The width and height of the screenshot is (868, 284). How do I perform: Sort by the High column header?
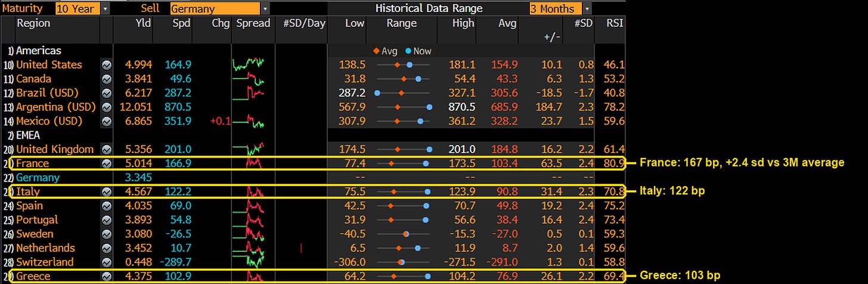tap(463, 23)
